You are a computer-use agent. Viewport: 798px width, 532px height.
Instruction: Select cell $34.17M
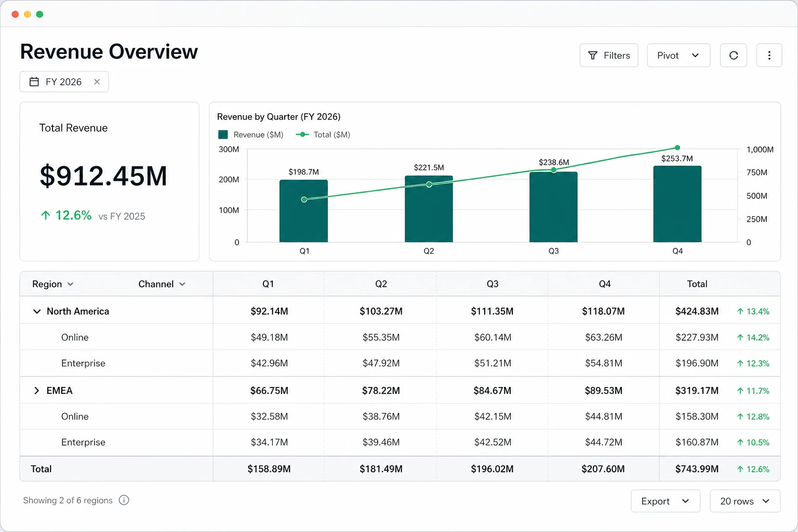pyautogui.click(x=269, y=442)
